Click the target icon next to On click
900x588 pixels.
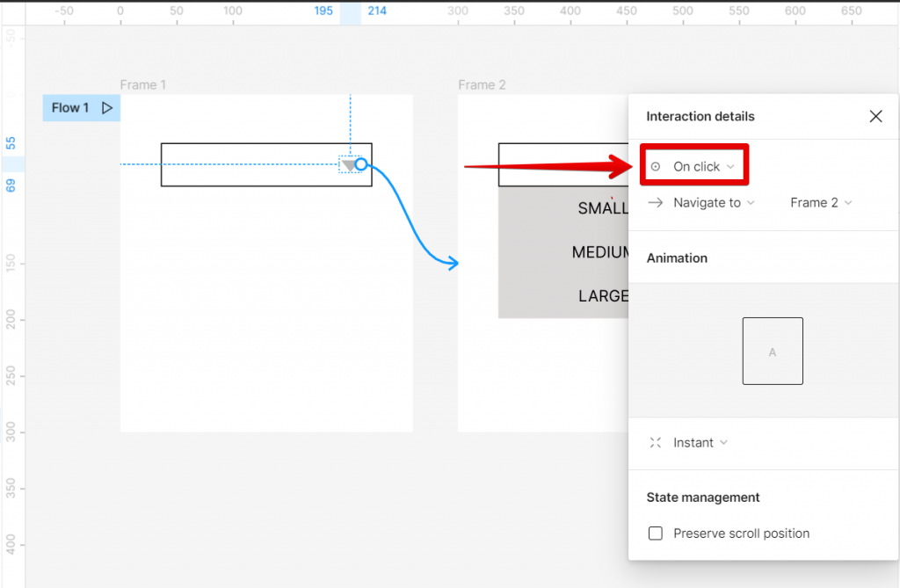pos(654,164)
